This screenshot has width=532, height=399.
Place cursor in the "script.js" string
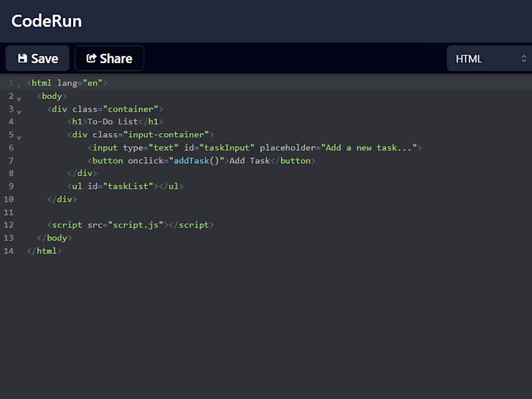136,225
